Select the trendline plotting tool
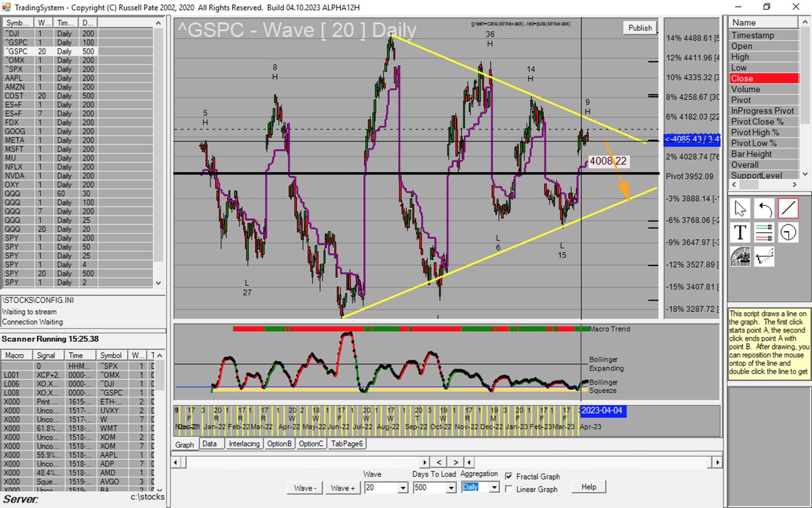Screen dimensions: 812x508 (765, 257)
